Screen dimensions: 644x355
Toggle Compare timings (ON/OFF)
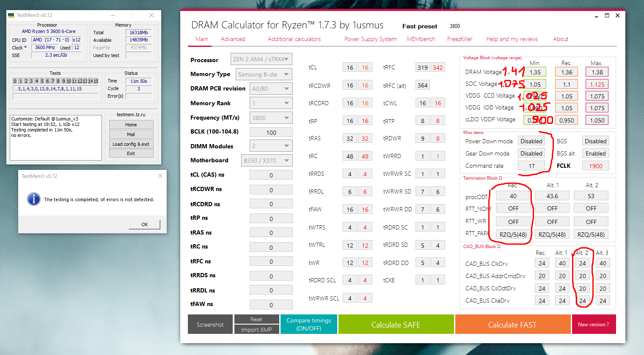tap(309, 324)
